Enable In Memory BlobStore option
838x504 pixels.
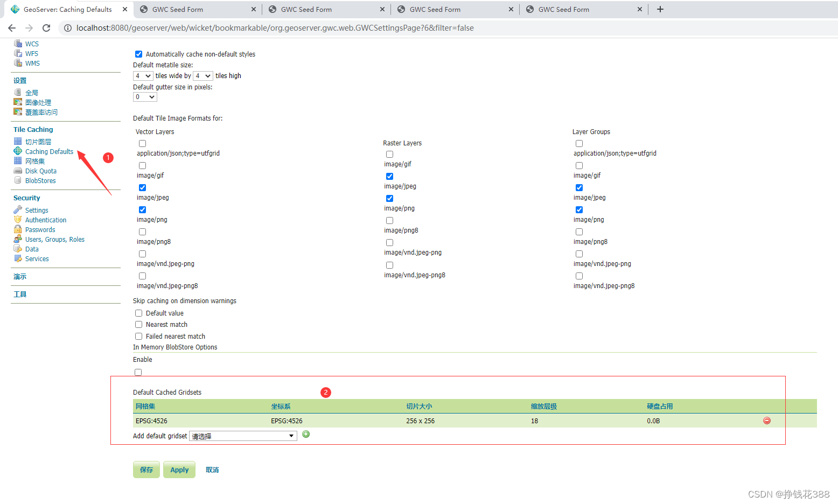[138, 372]
